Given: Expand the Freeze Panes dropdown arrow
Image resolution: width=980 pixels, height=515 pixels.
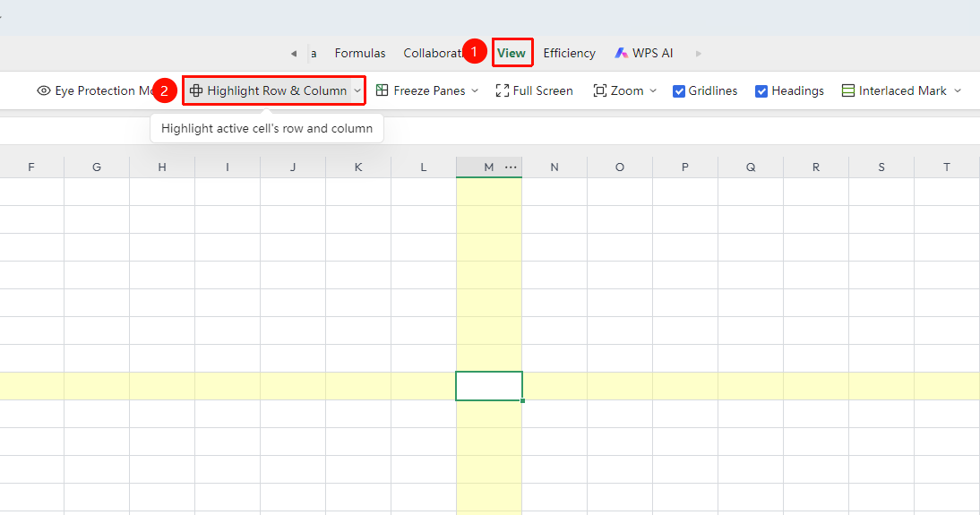Looking at the screenshot, I should pos(475,90).
